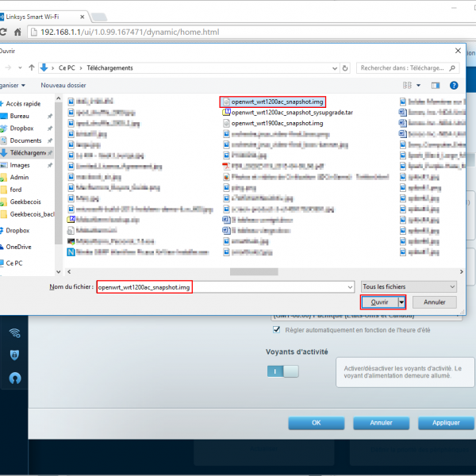Uncheck automatic daylight saving time adjustment
The height and width of the screenshot is (476, 476).
click(x=277, y=329)
